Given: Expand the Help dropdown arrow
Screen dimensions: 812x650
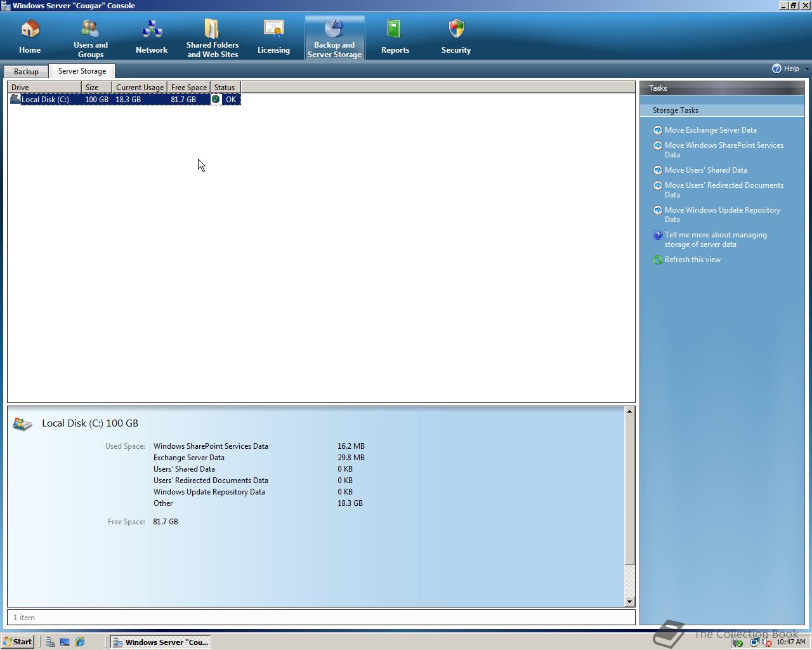Looking at the screenshot, I should point(807,69).
